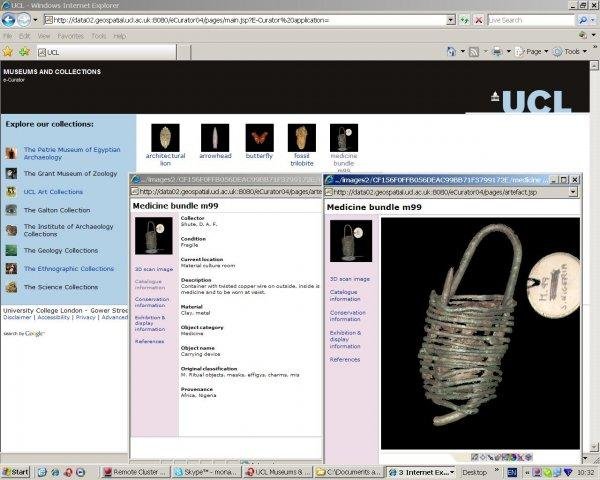The image size is (600, 480).
Task: Click the Science Collections icon
Action: [x=11, y=287]
